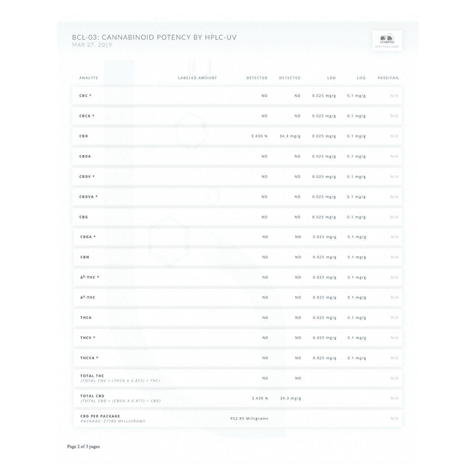Click the MAR 27, 2019 date text
This screenshot has width=476, height=476.
click(92, 45)
